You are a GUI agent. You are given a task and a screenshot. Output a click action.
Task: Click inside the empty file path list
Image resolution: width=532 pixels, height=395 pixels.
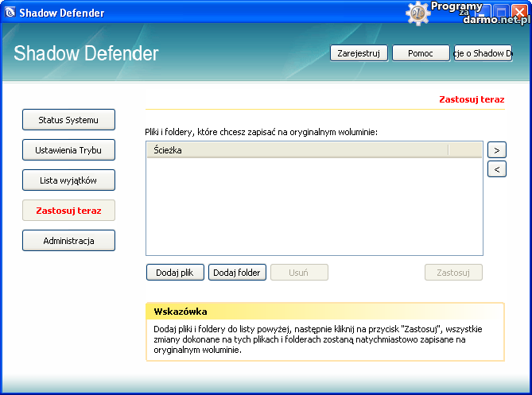coord(314,207)
